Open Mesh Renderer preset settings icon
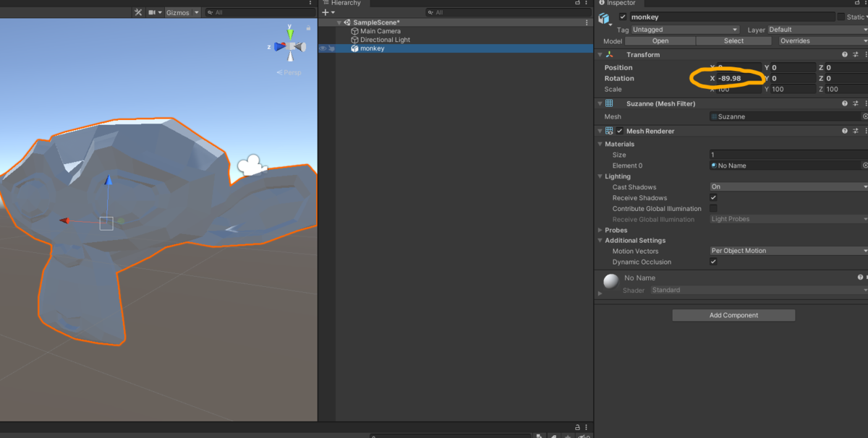The width and height of the screenshot is (868, 438). pyautogui.click(x=856, y=131)
